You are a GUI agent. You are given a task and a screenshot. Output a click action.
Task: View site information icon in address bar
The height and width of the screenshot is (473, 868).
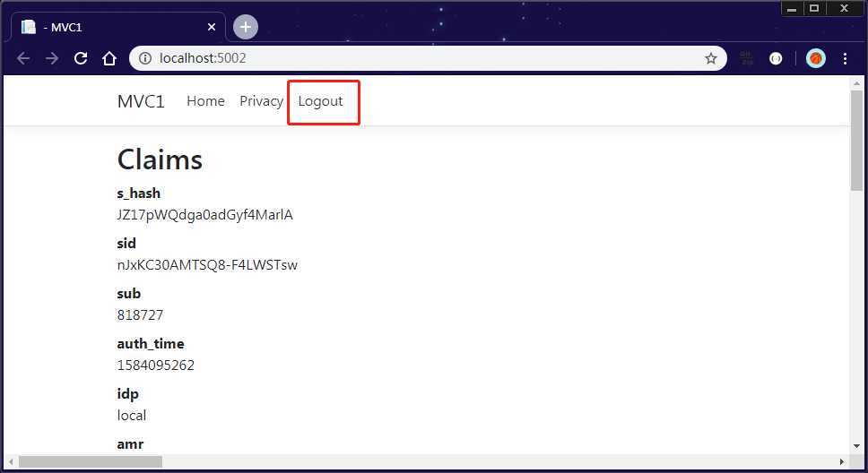(145, 58)
